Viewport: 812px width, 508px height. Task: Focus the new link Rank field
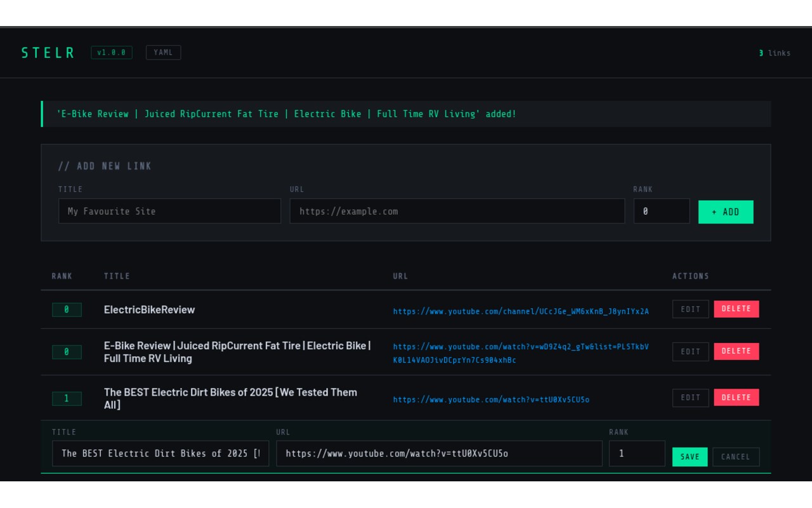[x=662, y=211]
